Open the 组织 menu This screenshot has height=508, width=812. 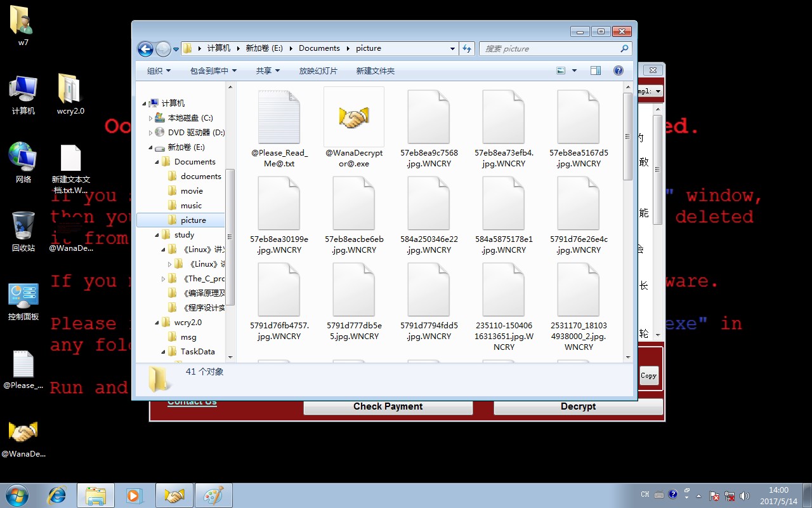coord(157,70)
